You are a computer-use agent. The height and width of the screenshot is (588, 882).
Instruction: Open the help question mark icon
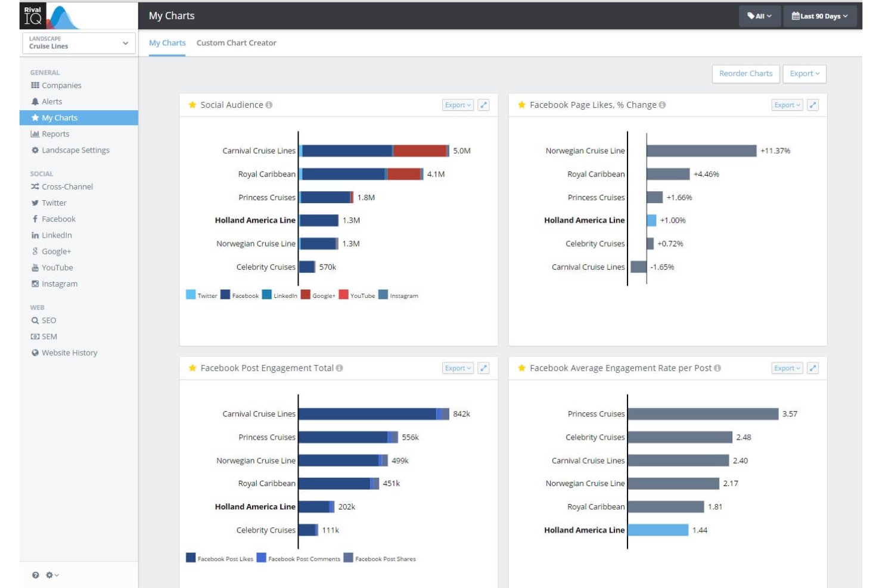coord(36,575)
